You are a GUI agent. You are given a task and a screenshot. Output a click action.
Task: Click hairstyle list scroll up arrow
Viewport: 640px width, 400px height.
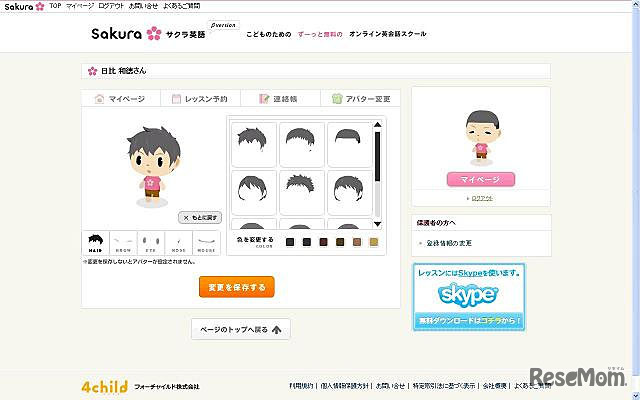pos(378,124)
